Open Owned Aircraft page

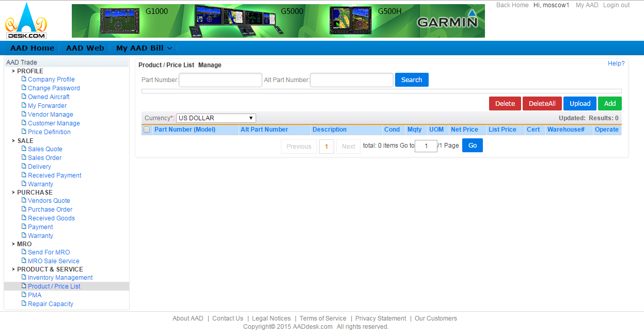point(49,97)
